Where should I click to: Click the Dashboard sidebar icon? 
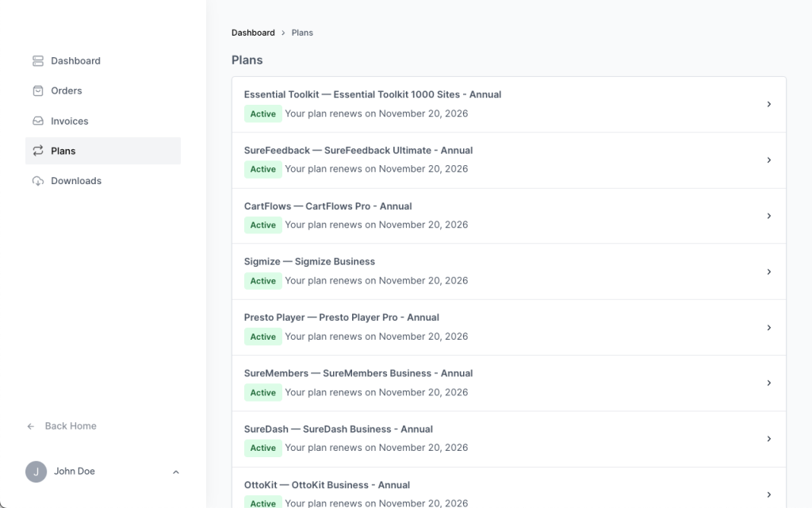[38, 61]
